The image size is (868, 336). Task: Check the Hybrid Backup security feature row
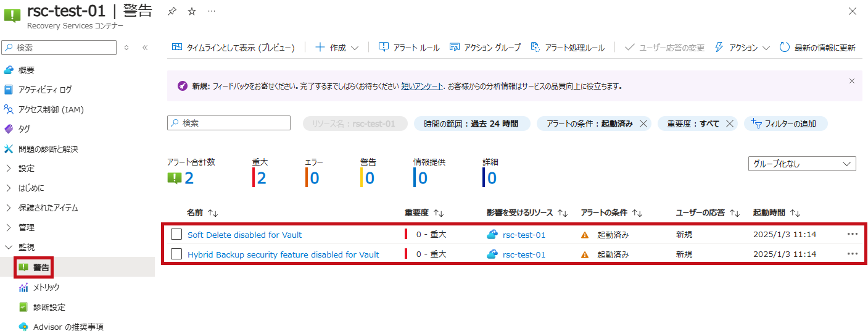[x=176, y=254]
